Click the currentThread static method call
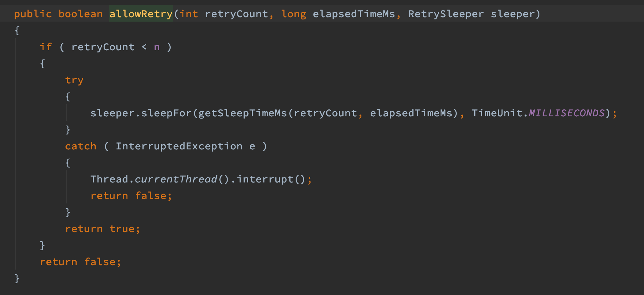This screenshot has height=295, width=644. pyautogui.click(x=176, y=179)
